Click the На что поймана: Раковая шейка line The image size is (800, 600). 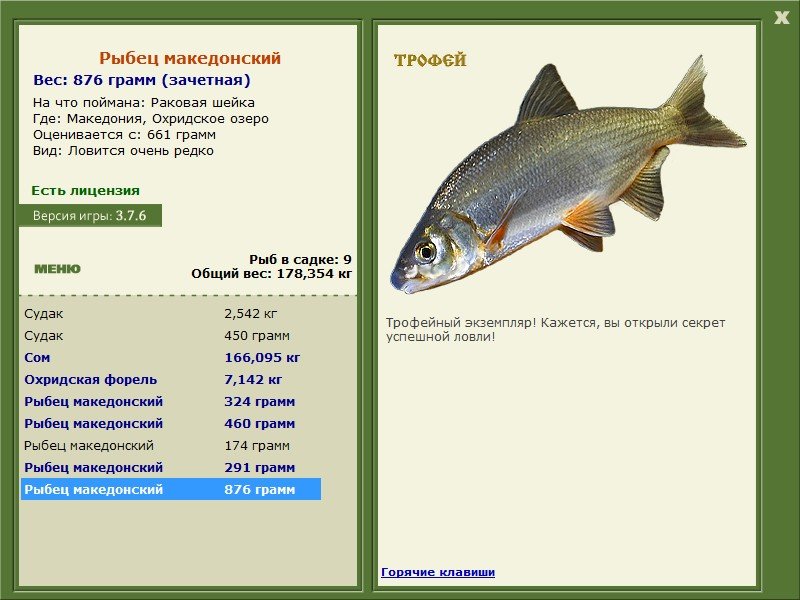click(x=144, y=103)
